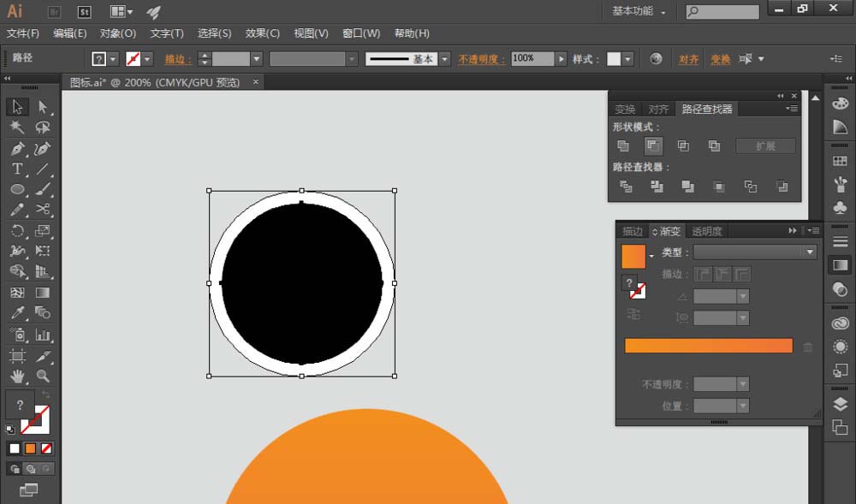Open the 效果(C) menu
Image resolution: width=856 pixels, height=504 pixels.
pos(263,33)
